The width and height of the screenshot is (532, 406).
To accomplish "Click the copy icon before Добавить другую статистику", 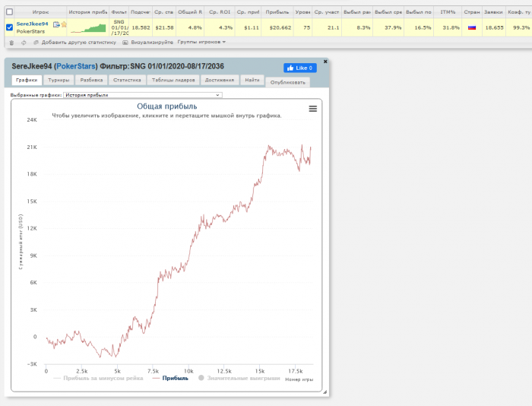I will point(36,43).
